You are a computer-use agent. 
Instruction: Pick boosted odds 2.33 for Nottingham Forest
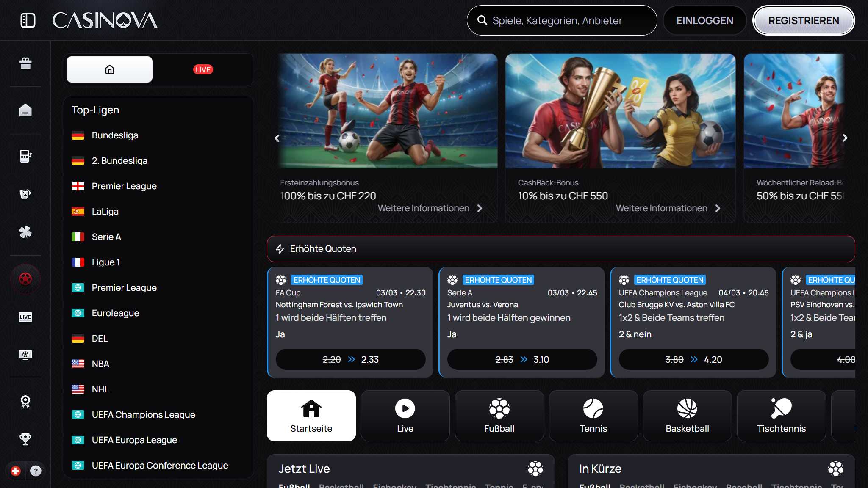point(351,359)
